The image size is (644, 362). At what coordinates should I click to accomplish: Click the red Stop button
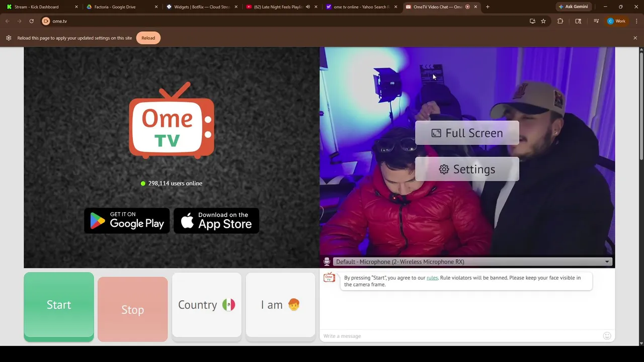tap(133, 309)
